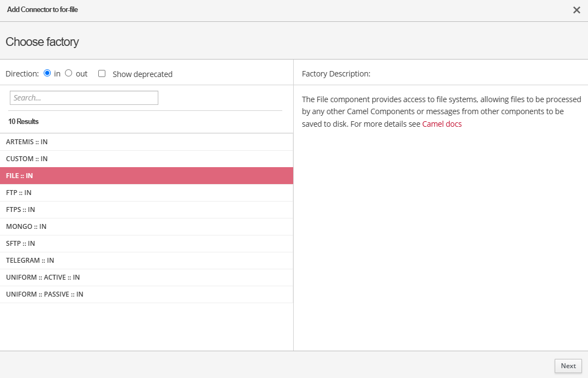Select the 'out' direction radio button
The width and height of the screenshot is (588, 378).
click(x=69, y=73)
